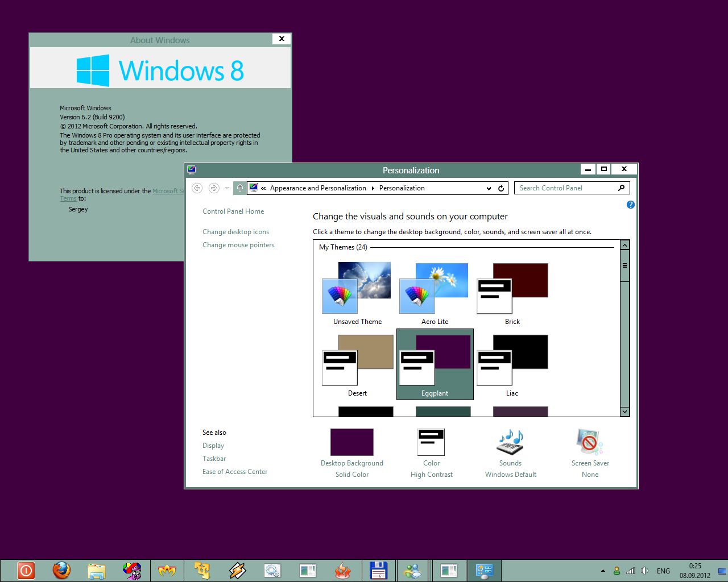This screenshot has height=582, width=728.
Task: Click the Windows Default sounds label
Action: click(511, 475)
